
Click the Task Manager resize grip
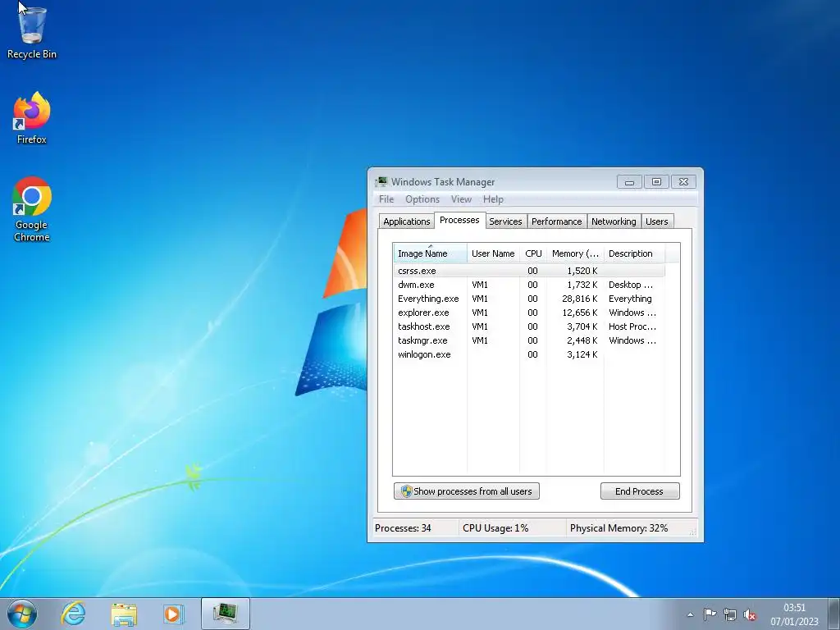pyautogui.click(x=692, y=532)
